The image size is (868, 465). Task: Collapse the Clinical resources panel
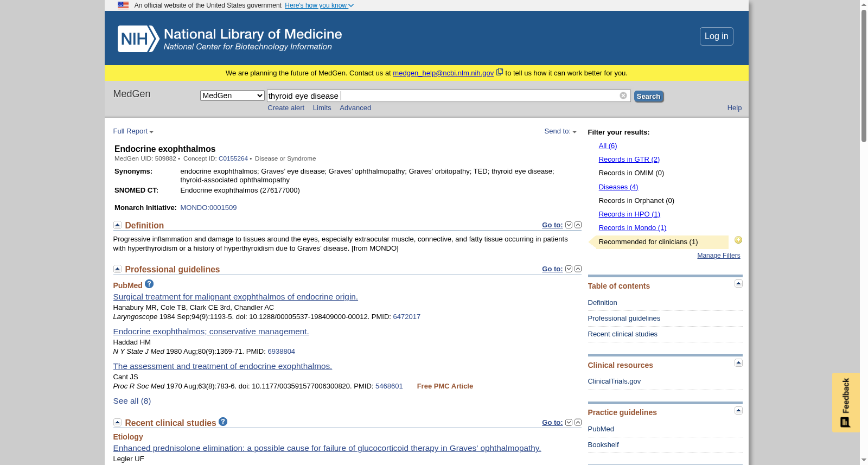click(x=738, y=362)
